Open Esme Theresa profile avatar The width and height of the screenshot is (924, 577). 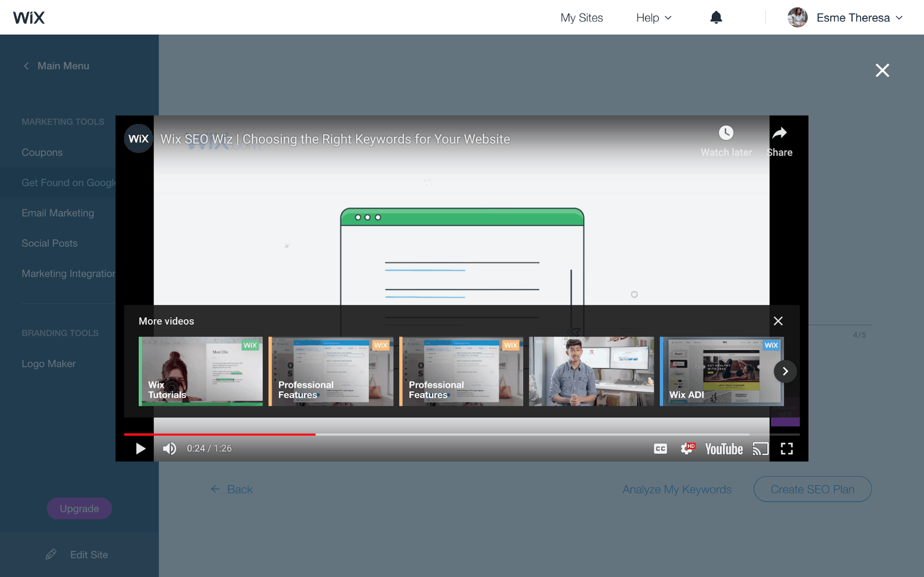tap(797, 18)
